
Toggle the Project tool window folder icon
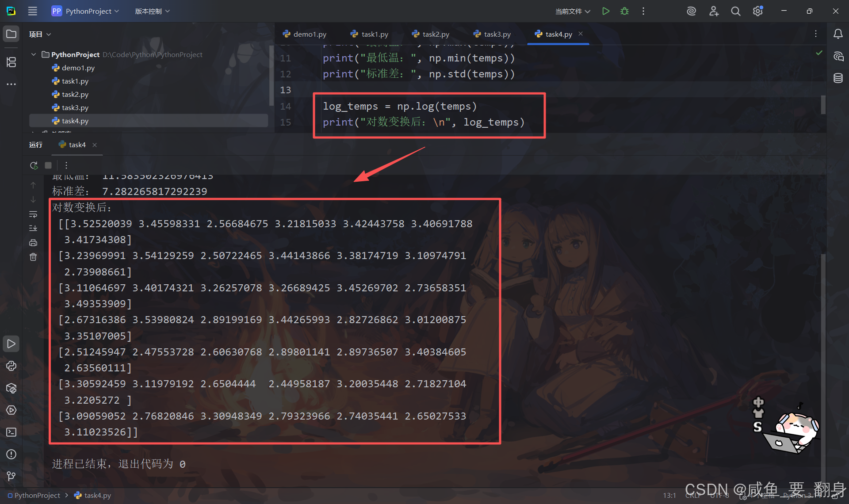click(11, 34)
